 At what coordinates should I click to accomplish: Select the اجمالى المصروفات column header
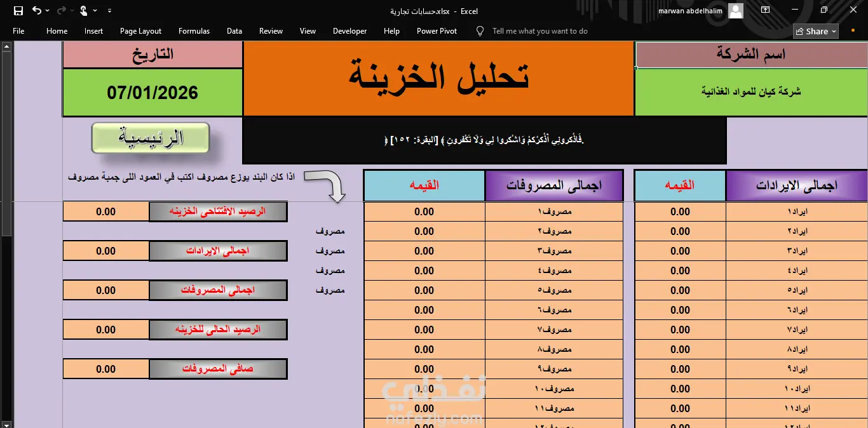pyautogui.click(x=554, y=185)
